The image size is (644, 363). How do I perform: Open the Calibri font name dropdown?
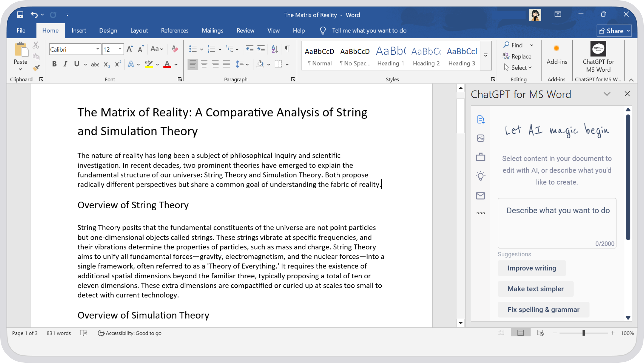(98, 49)
